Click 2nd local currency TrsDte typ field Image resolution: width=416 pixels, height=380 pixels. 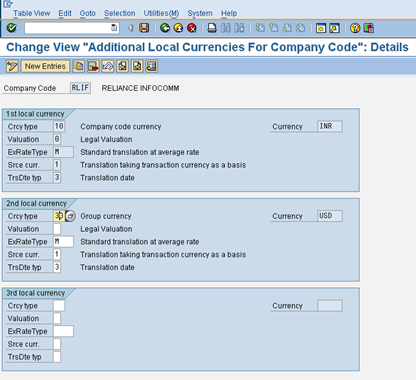coord(57,267)
